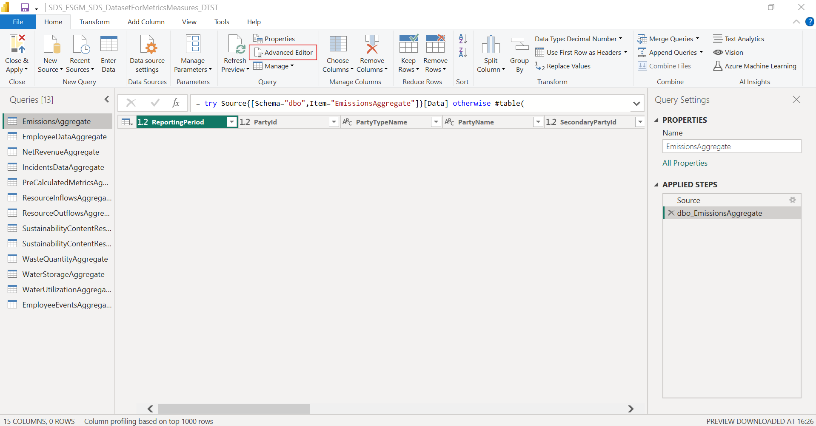Image resolution: width=816 pixels, height=426 pixels.
Task: Open Text Analytics
Action: (x=738, y=38)
